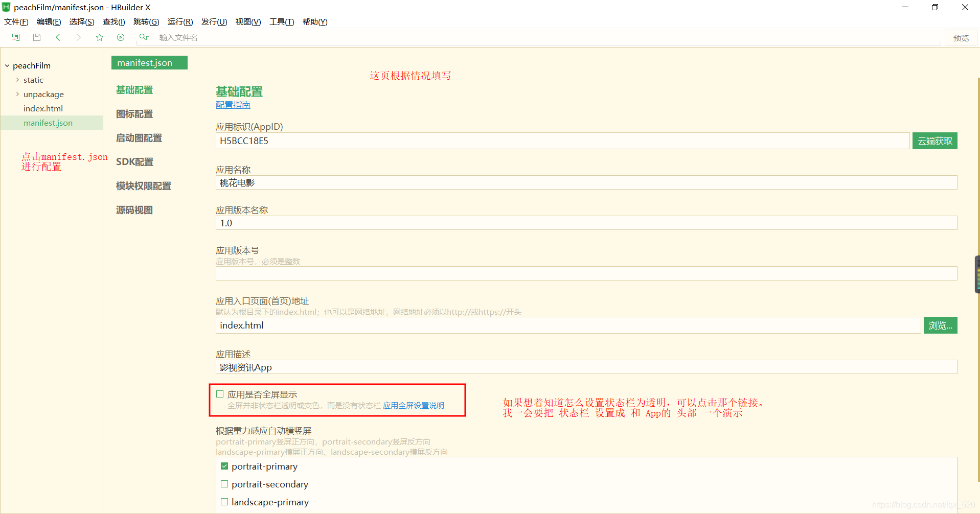This screenshot has height=514, width=980.
Task: Click the 应用版本名称 input field
Action: [x=586, y=223]
